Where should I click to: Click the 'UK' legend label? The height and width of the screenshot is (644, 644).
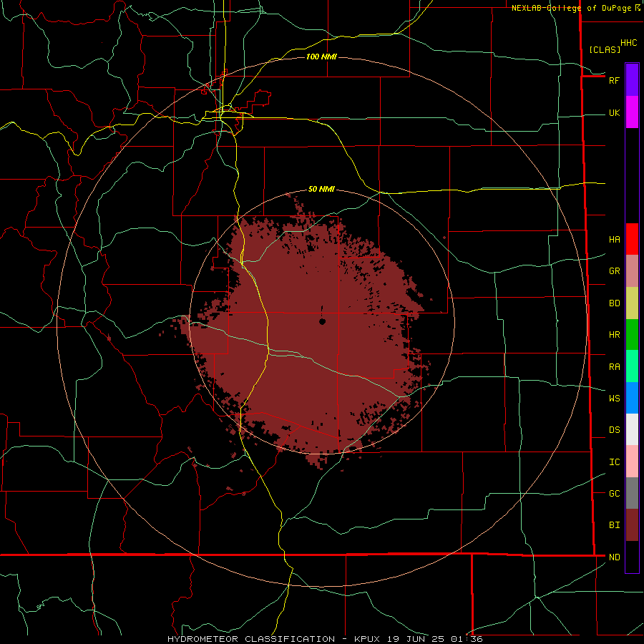pos(614,113)
